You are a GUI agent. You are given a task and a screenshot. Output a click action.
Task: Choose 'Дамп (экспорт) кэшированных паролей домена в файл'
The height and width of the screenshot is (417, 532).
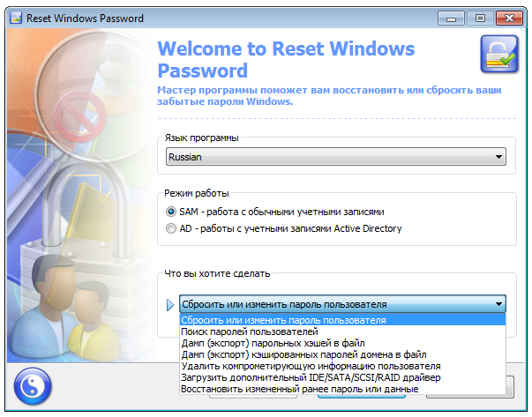click(x=342, y=354)
